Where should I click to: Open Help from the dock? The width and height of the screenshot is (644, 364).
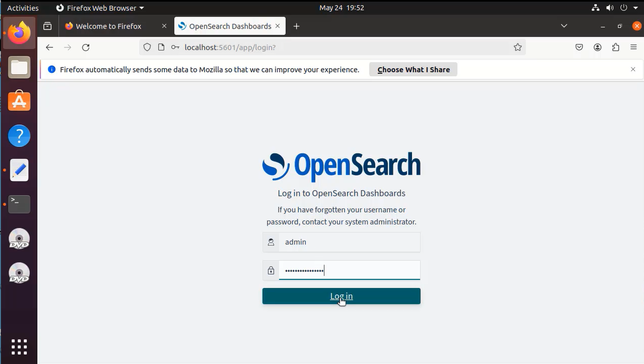click(19, 136)
